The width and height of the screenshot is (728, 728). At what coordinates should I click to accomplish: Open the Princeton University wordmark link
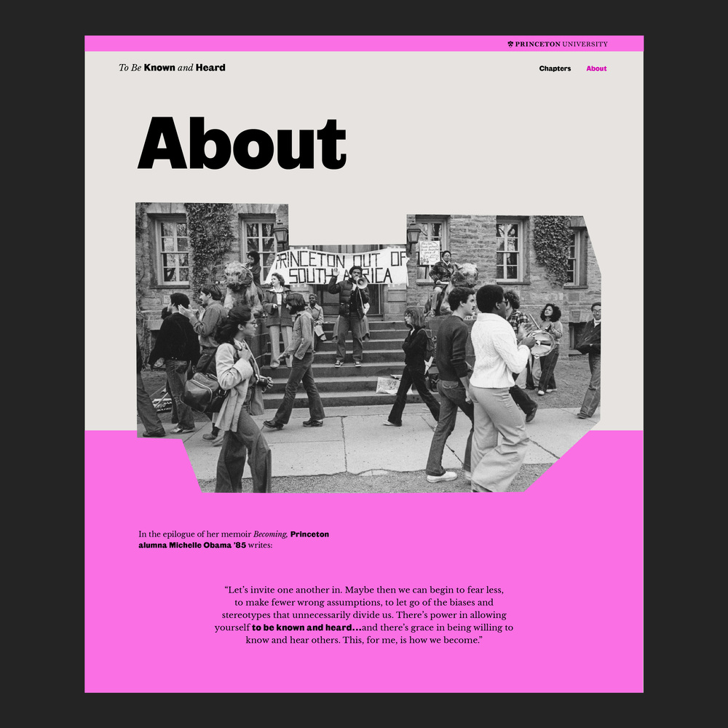coord(561,44)
